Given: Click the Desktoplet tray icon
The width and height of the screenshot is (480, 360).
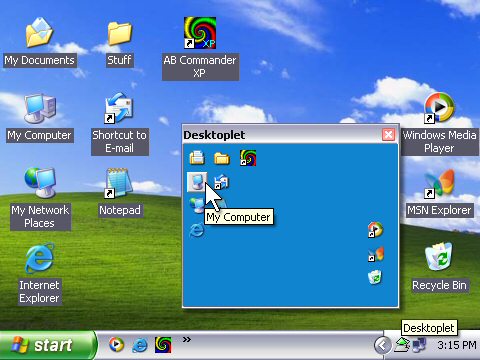Looking at the screenshot, I should click(402, 345).
